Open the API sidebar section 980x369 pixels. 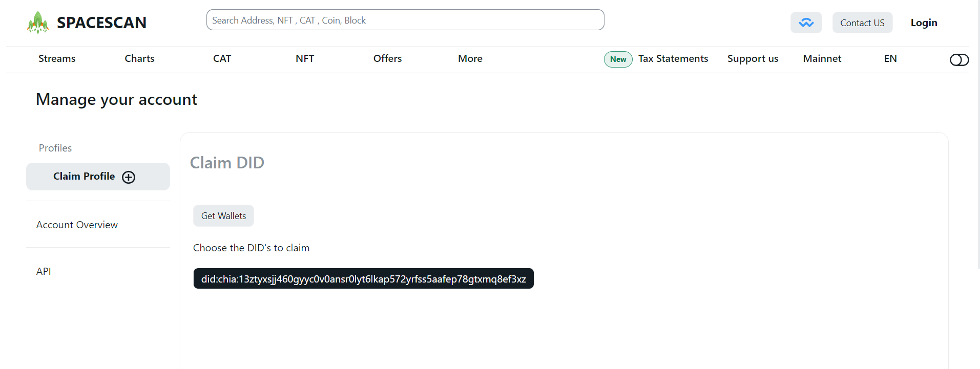[44, 271]
